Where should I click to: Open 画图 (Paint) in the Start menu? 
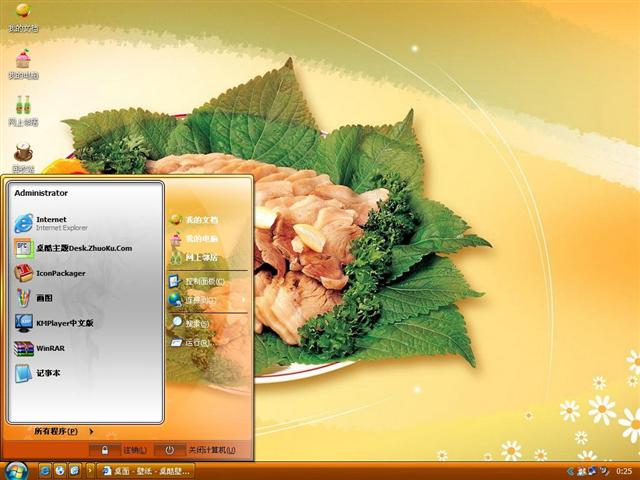tap(47, 298)
